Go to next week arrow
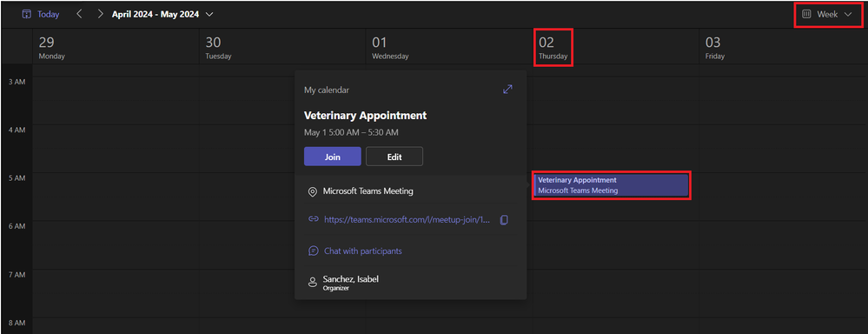This screenshot has width=868, height=334. pyautogui.click(x=100, y=14)
